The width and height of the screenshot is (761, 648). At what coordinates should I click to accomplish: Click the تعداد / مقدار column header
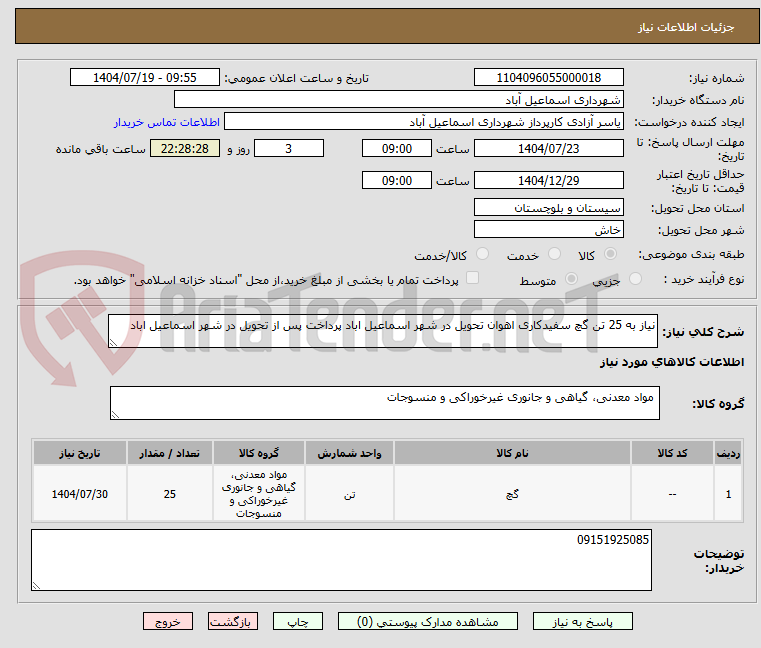pos(170,453)
